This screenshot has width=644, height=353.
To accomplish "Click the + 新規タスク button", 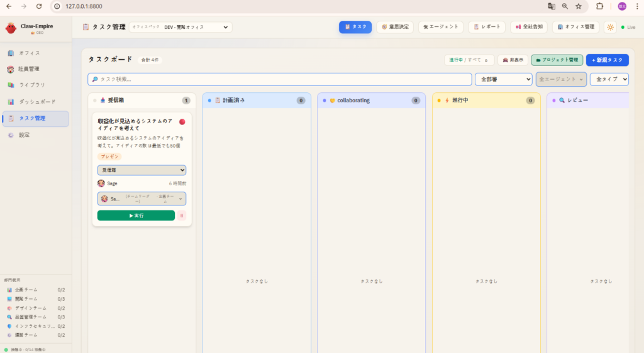I will (x=607, y=60).
